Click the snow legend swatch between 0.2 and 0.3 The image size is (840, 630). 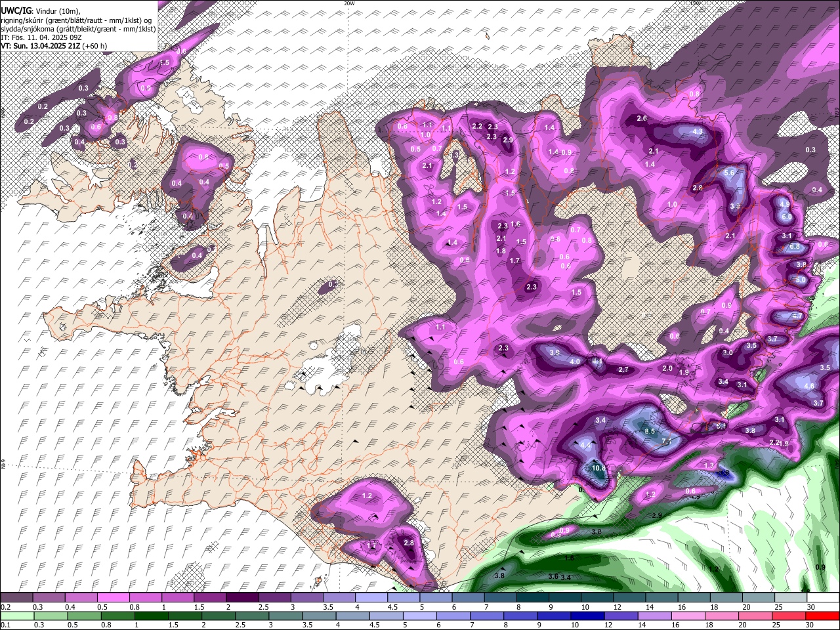[x=17, y=598]
